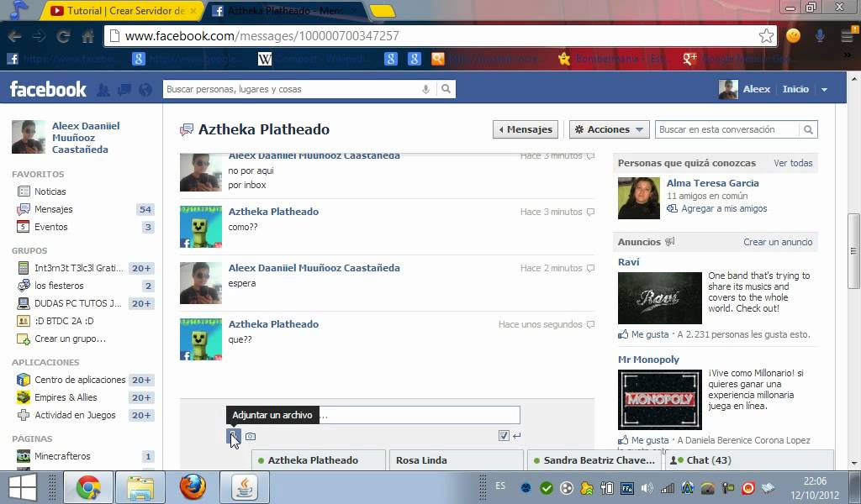Click the friend requests icon
Image resolution: width=861 pixels, height=504 pixels.
(103, 89)
